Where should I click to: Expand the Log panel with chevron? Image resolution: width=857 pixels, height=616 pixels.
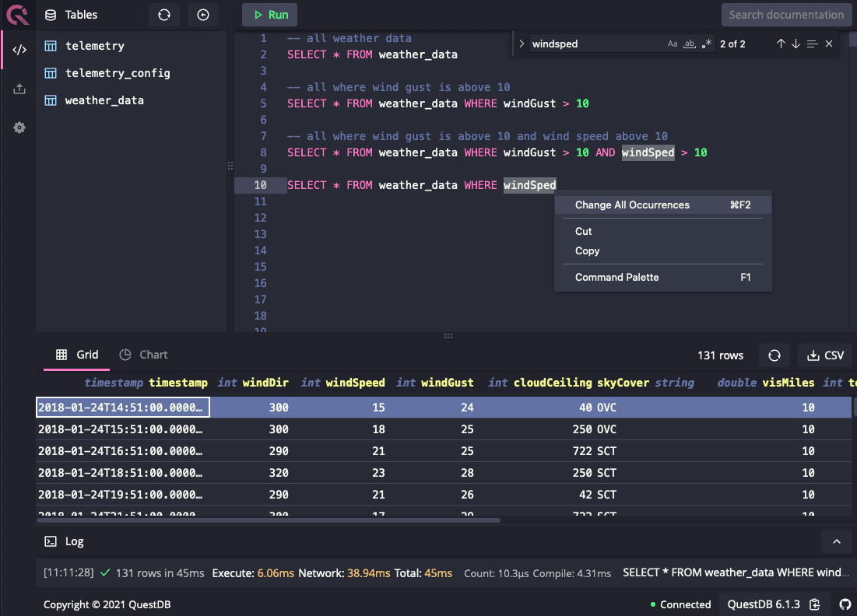837,541
